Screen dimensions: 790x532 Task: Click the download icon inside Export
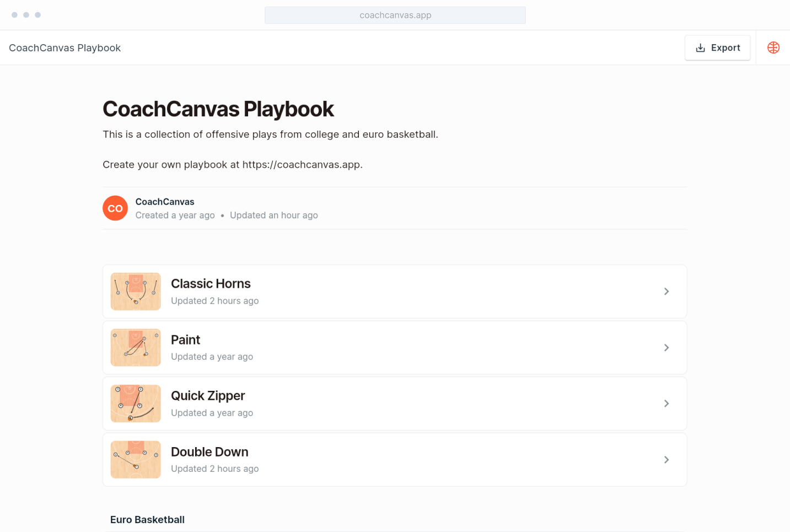[701, 48]
